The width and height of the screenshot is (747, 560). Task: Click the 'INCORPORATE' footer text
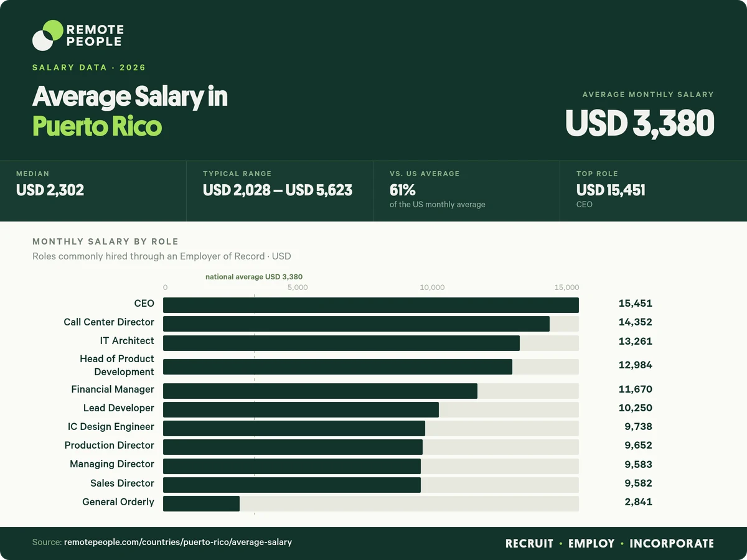672,543
